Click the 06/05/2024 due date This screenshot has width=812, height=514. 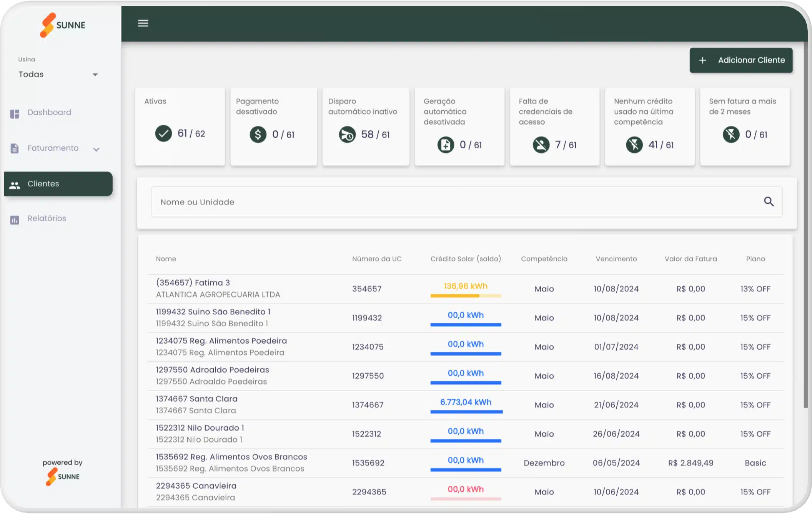coord(616,463)
